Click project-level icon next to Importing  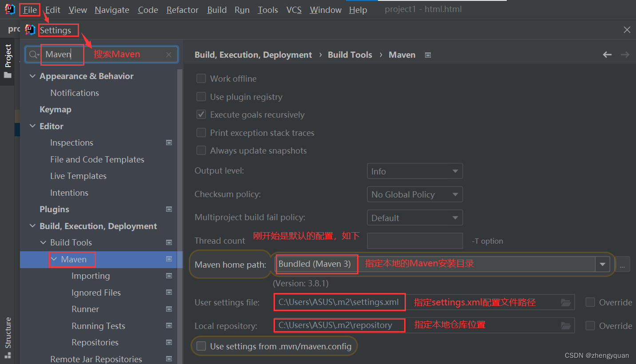click(x=169, y=276)
